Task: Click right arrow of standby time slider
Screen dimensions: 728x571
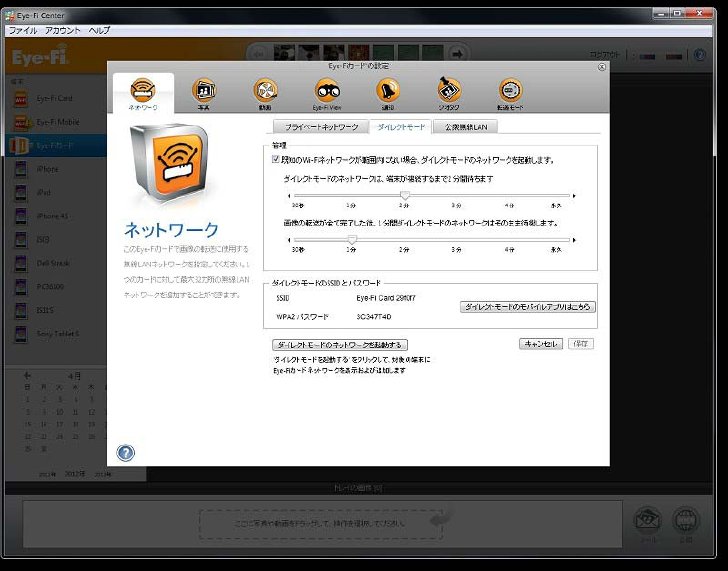Action: point(574,240)
